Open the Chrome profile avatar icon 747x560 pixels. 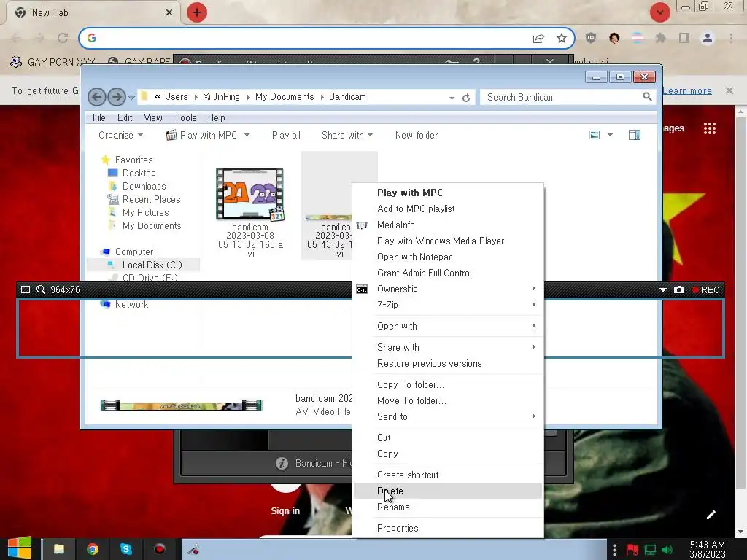coord(708,38)
